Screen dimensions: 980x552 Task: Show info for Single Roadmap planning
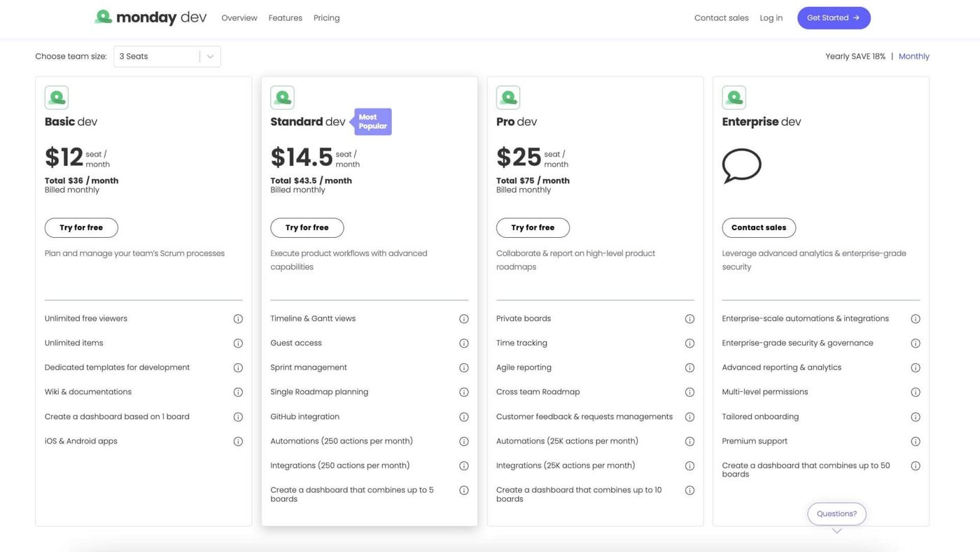(x=463, y=392)
